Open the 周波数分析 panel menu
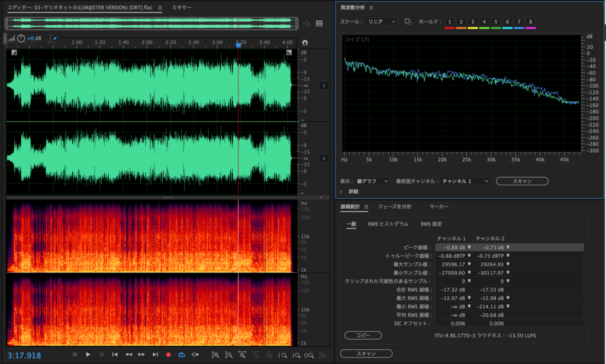Viewport: 606px width, 364px height. [371, 8]
